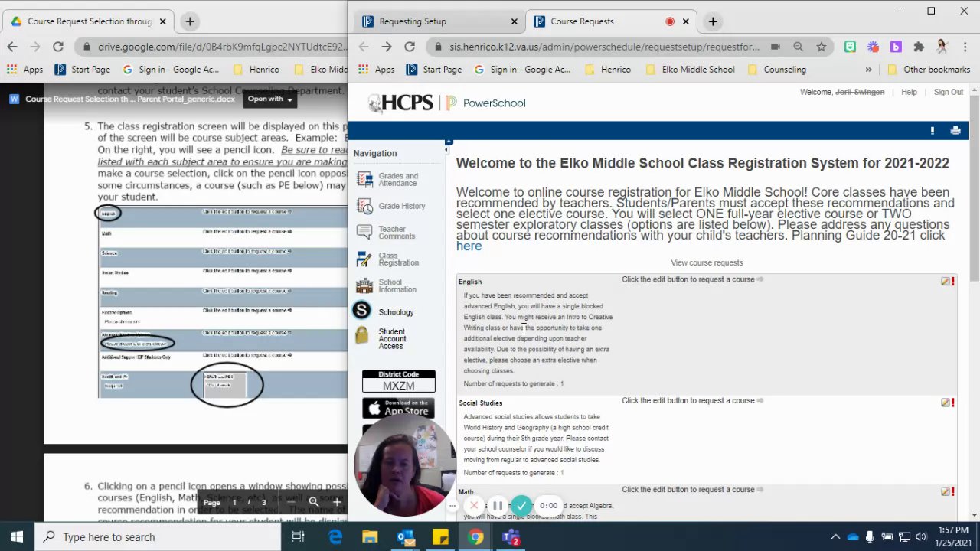Click the pencil edit icon for Math
Viewport: 980px width, 551px height.
[x=946, y=491]
